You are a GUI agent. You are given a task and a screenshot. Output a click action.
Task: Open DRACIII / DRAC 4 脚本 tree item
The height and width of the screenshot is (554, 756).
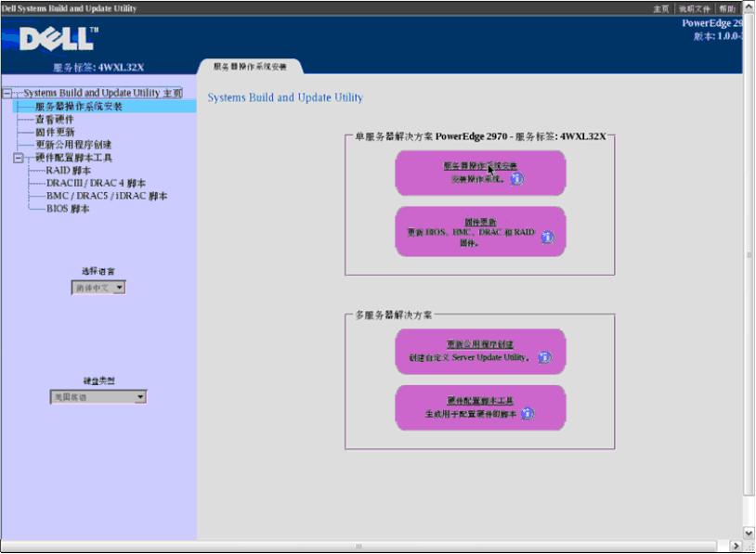click(x=96, y=183)
